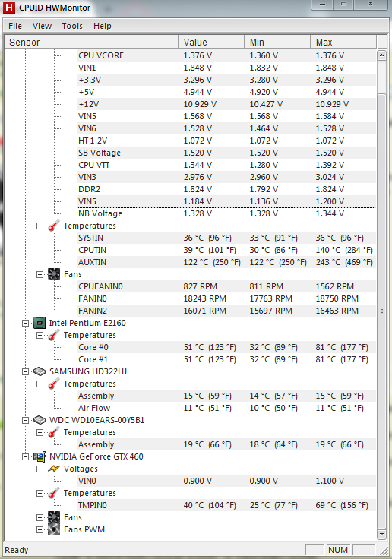Select the Assembly row under WDC drive

tap(226, 444)
